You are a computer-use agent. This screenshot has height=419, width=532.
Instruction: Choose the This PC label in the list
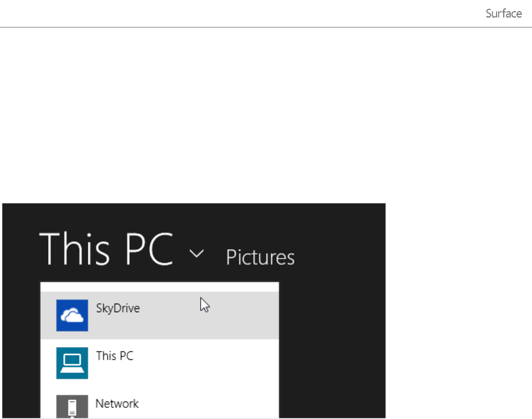114,356
